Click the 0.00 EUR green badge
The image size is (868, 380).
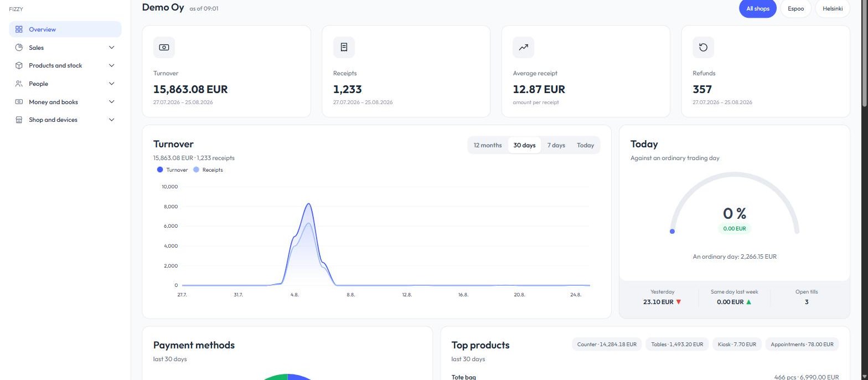[735, 228]
